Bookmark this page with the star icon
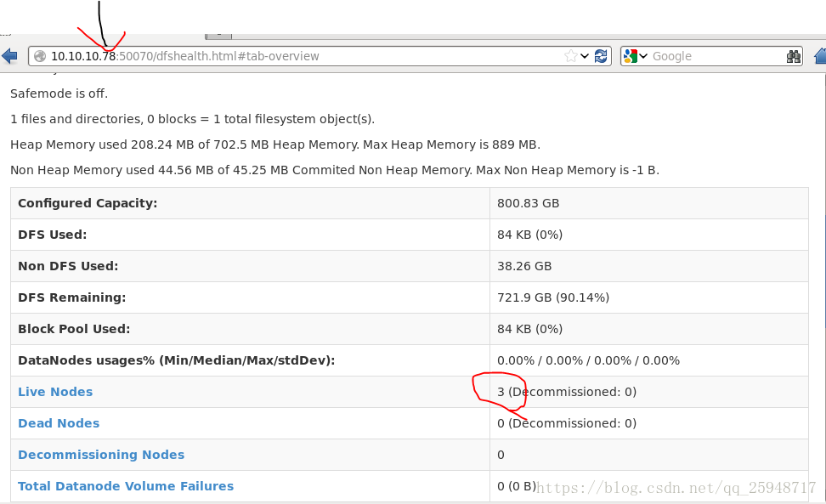826x504 pixels. (571, 56)
